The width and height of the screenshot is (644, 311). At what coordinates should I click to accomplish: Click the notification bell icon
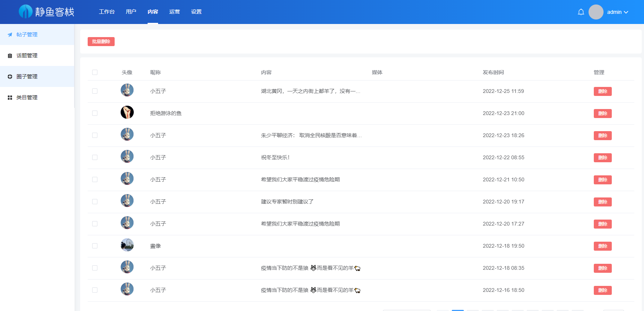click(x=581, y=12)
